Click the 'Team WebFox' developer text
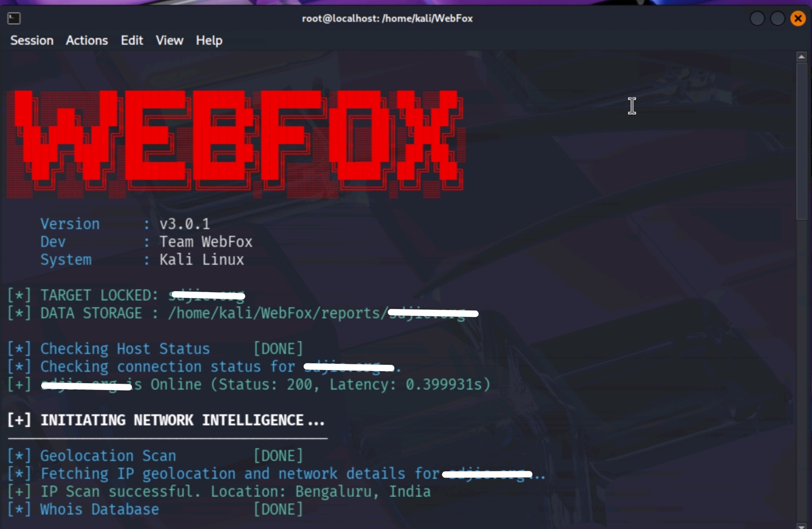This screenshot has width=812, height=529. point(206,242)
